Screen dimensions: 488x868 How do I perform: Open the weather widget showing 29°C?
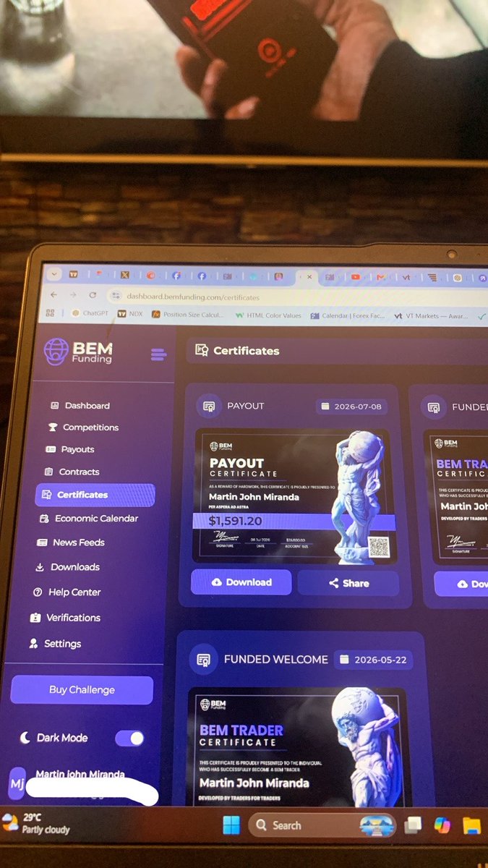coord(36,823)
